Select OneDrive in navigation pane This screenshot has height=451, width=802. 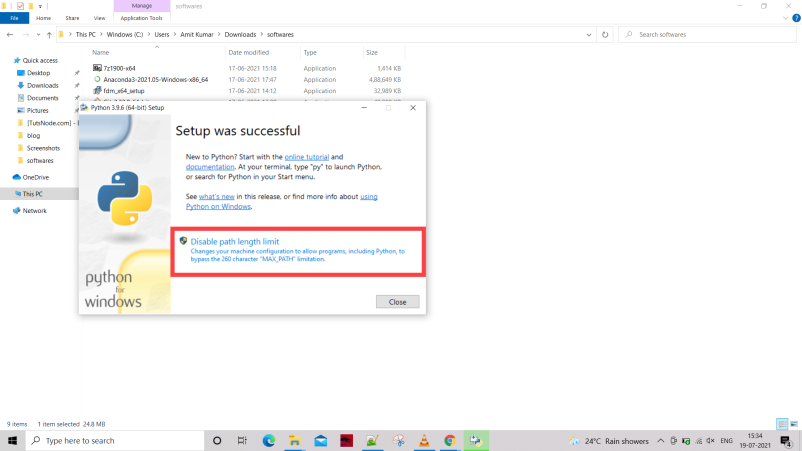(35, 177)
